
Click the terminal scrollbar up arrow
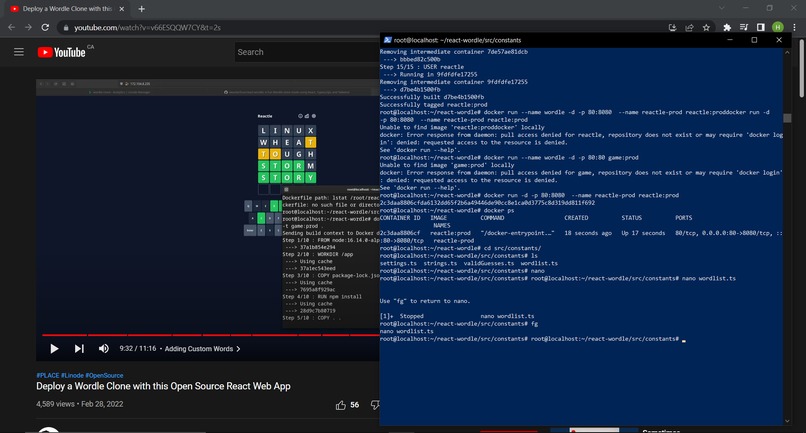point(787,52)
